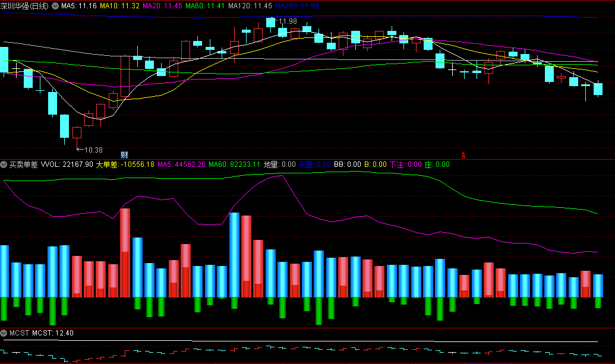Select the candlestick at the 11.98 high
Image resolution: width=615 pixels, height=364 pixels.
coord(270,23)
